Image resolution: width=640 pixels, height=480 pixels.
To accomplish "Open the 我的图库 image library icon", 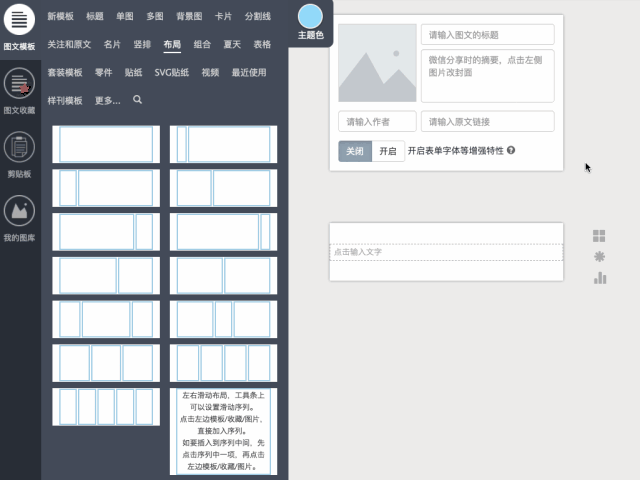I will [19, 210].
